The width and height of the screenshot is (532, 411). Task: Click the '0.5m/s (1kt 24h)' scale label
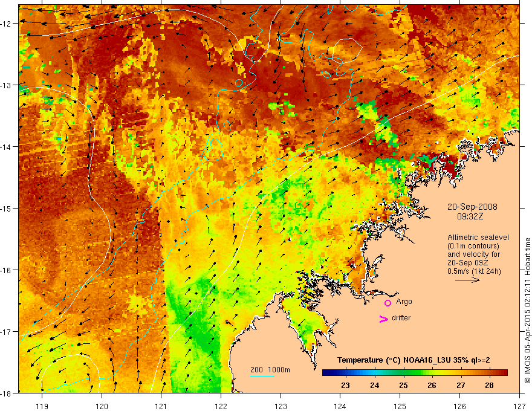coord(474,271)
